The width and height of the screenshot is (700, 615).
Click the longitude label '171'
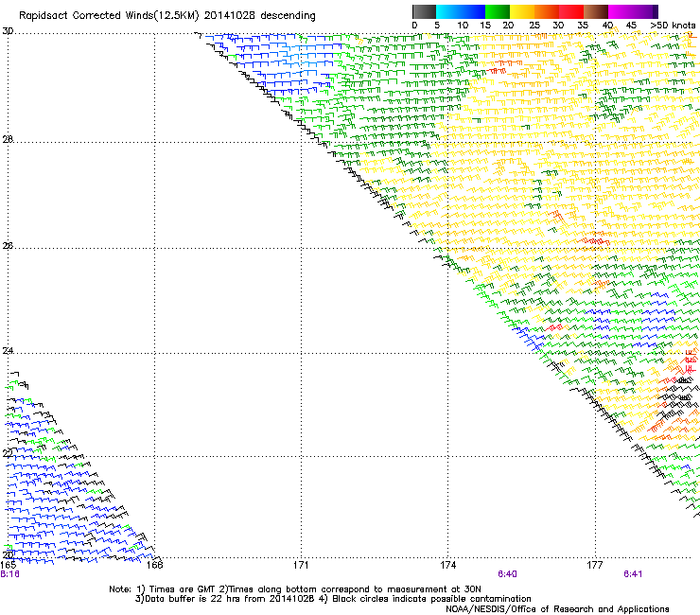301,565
